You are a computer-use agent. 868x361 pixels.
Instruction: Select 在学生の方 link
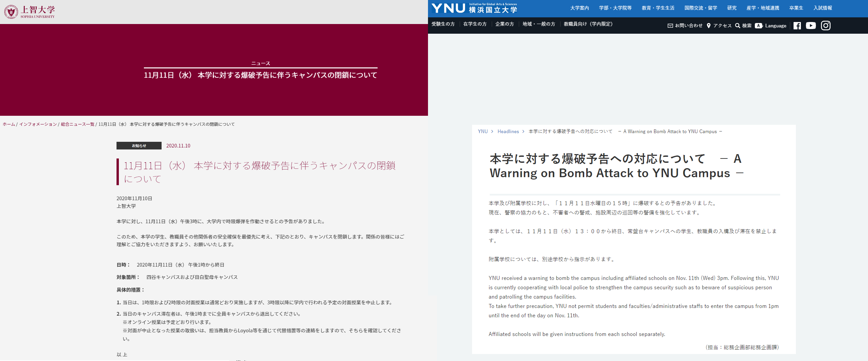pyautogui.click(x=475, y=24)
